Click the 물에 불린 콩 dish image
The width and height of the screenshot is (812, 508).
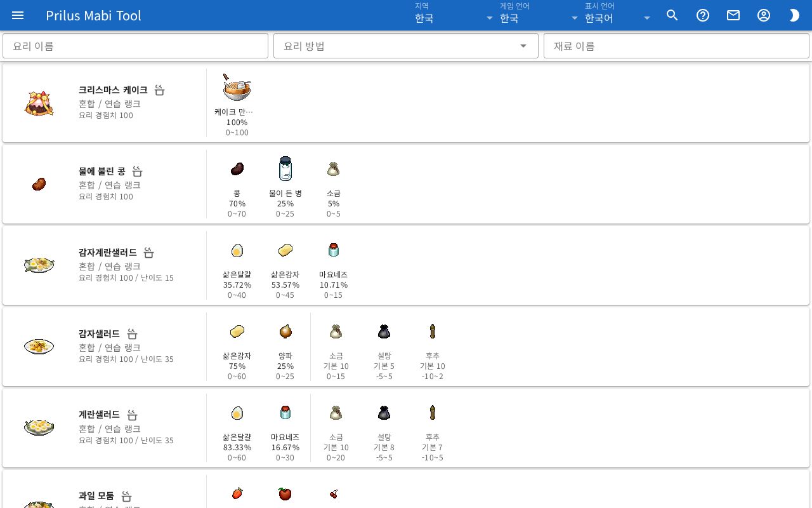click(39, 184)
